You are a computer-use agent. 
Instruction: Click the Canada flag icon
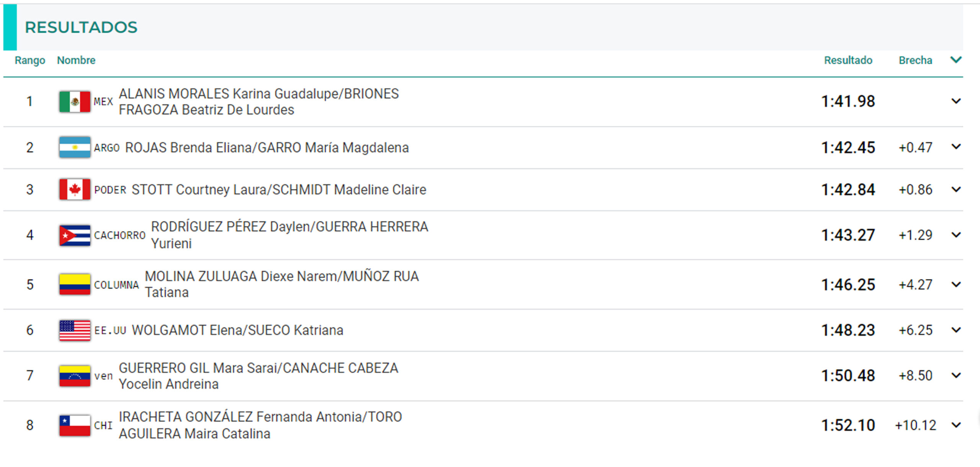75,189
